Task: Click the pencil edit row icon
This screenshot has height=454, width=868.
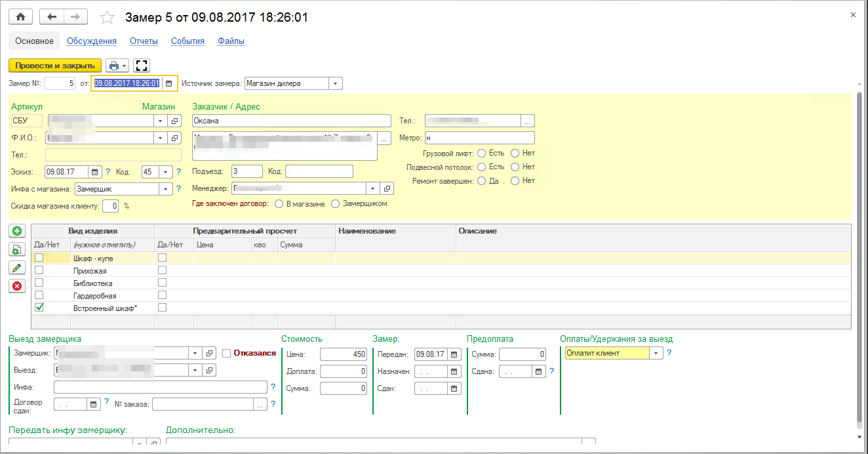Action: (17, 268)
